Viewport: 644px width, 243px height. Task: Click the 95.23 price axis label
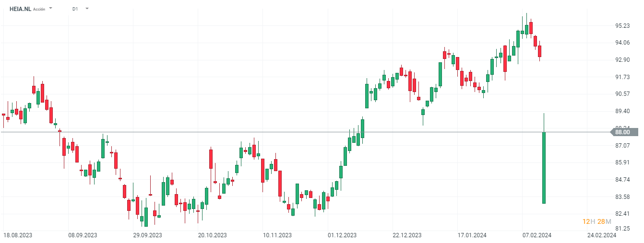[x=622, y=25]
